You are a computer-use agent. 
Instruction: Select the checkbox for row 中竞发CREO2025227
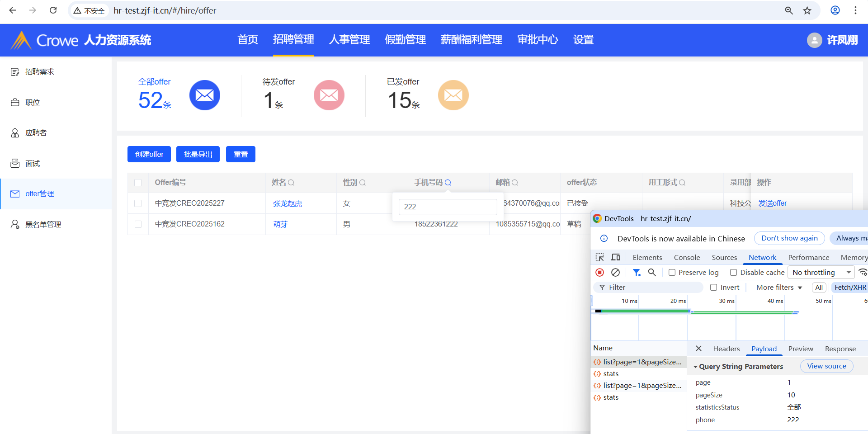[x=138, y=203]
